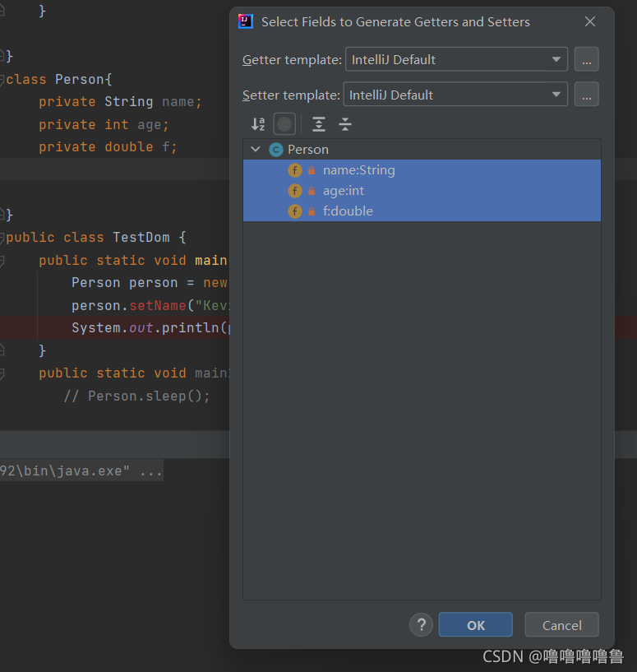Sort fields alphabetically in the dialog toolbar
This screenshot has width=637, height=672.
(x=258, y=124)
